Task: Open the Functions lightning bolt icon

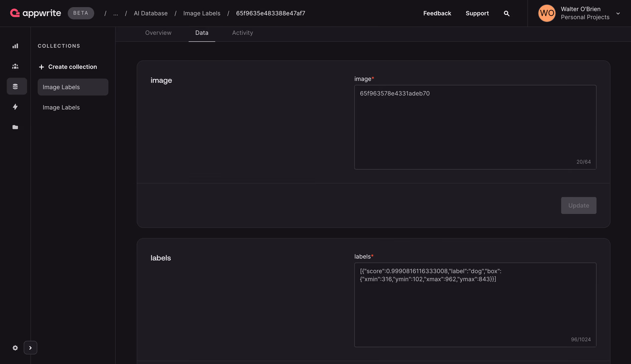Action: (15, 107)
